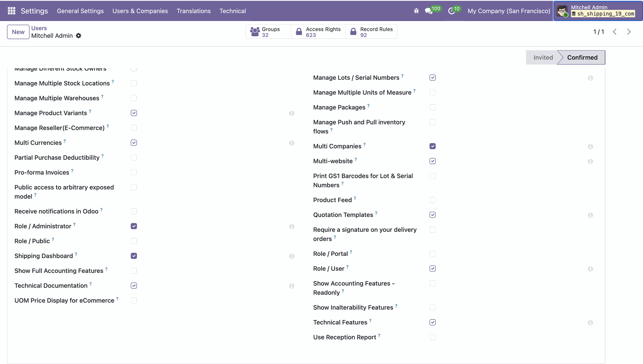Click info icon next to Multi Companies
Viewport: 643px width, 364px height.
(590, 147)
